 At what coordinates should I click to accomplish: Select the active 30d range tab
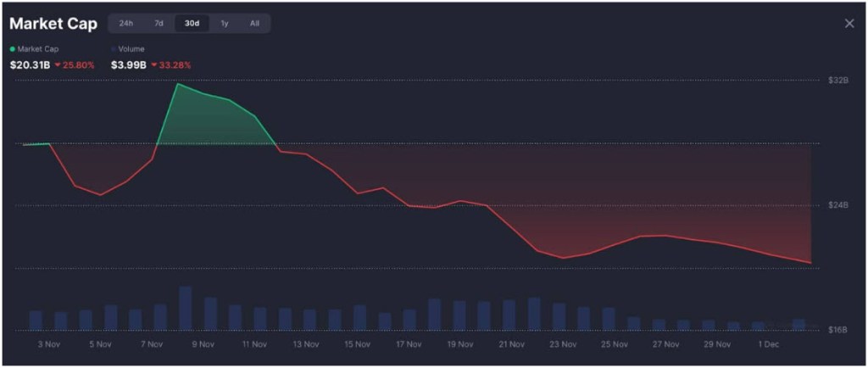(192, 24)
